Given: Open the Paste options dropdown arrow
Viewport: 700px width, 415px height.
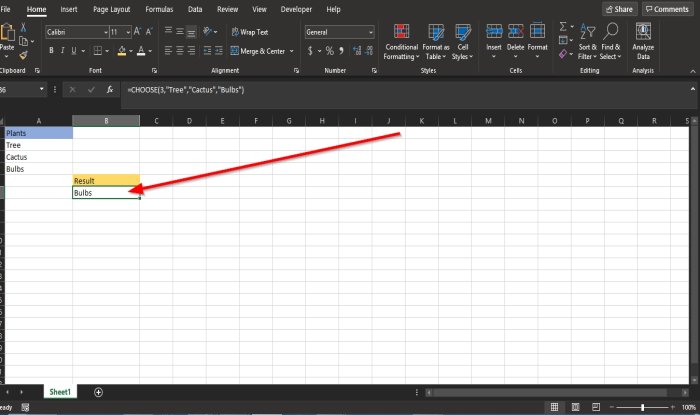Looking at the screenshot, I should (7, 57).
